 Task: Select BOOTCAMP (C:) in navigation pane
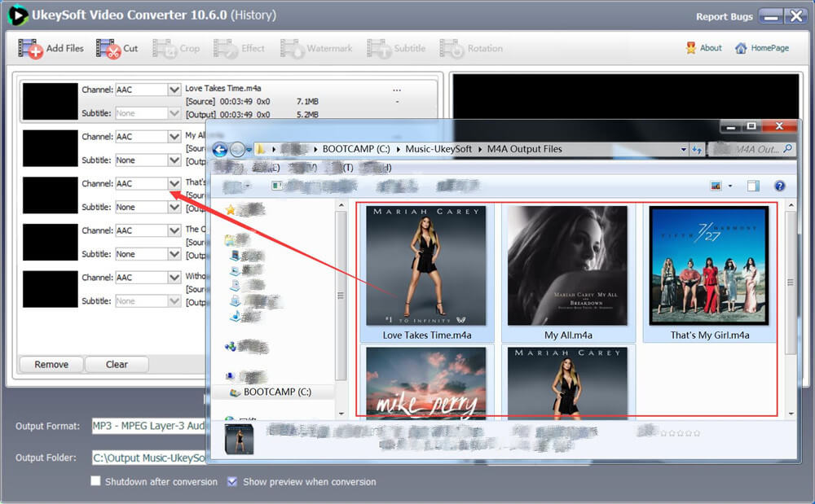coord(277,392)
